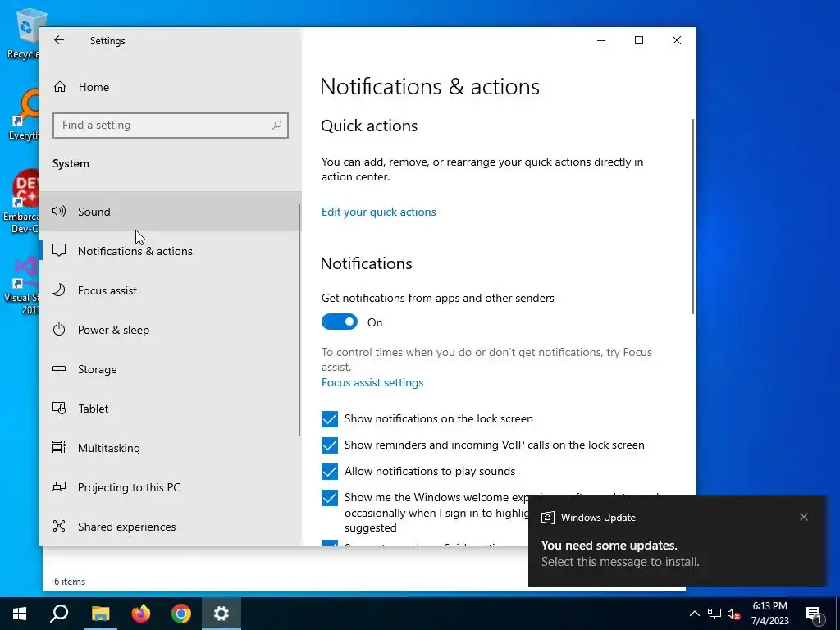840x630 pixels.
Task: Open Action Center from taskbar
Action: pyautogui.click(x=815, y=614)
